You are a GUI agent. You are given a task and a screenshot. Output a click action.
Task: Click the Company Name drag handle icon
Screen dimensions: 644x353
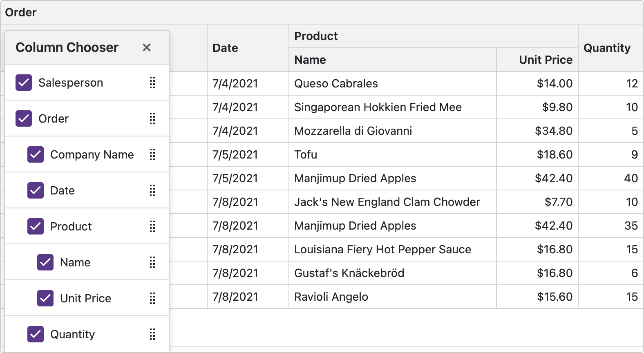[152, 154]
